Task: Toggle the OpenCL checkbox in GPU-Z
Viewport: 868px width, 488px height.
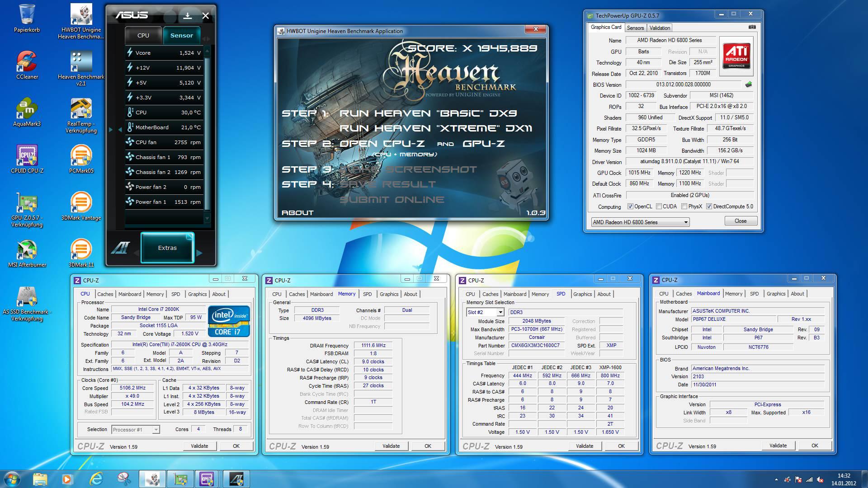Action: [630, 206]
